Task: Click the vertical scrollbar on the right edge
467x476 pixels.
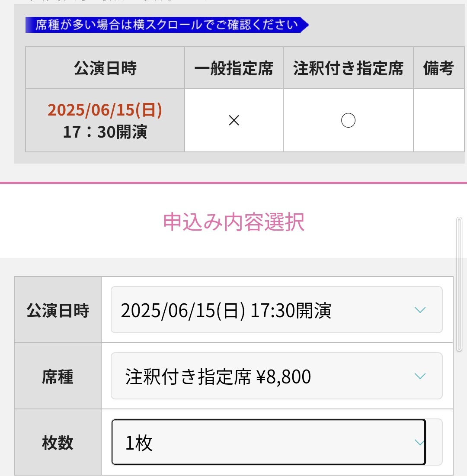Action: pos(459,284)
